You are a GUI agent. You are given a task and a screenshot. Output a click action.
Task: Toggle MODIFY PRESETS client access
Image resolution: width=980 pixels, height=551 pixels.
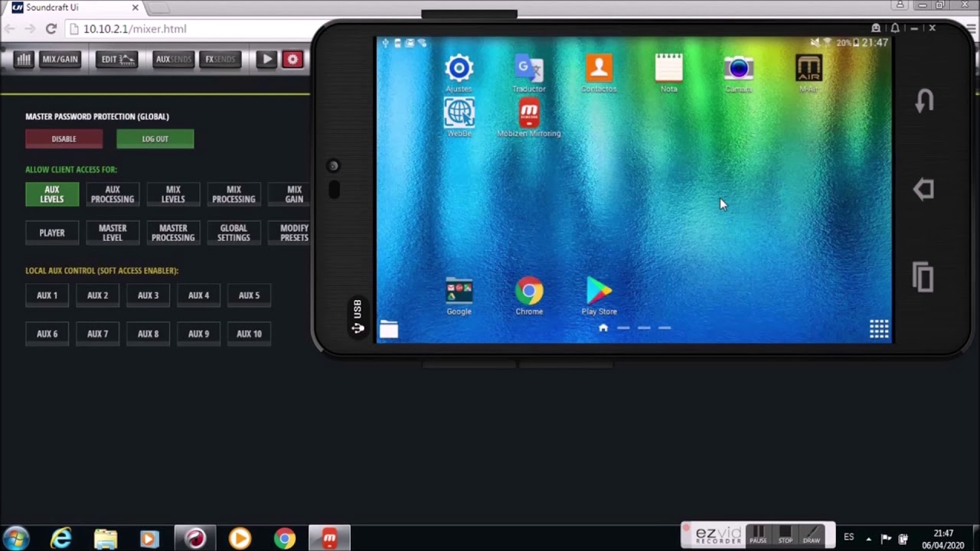click(x=290, y=233)
